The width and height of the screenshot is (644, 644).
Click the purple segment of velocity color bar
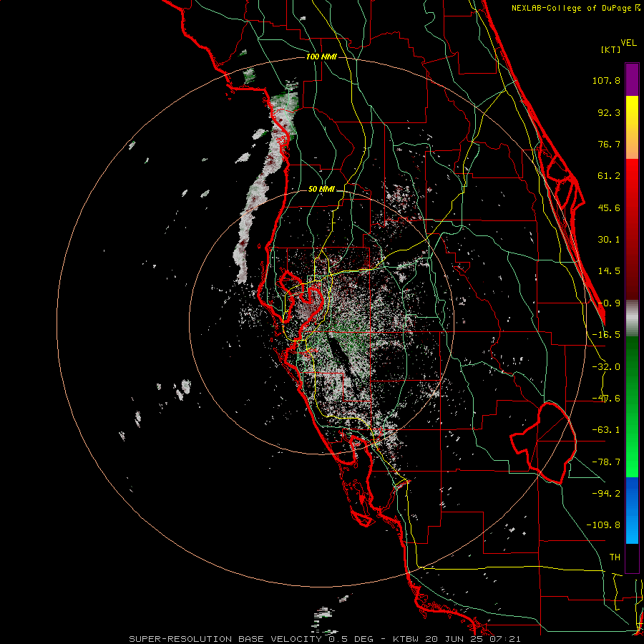click(x=632, y=79)
